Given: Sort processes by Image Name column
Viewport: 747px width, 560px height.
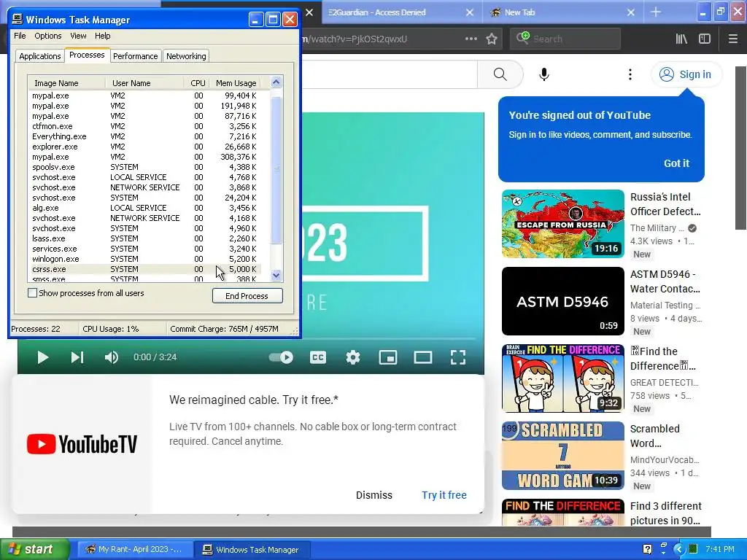Looking at the screenshot, I should (66, 83).
